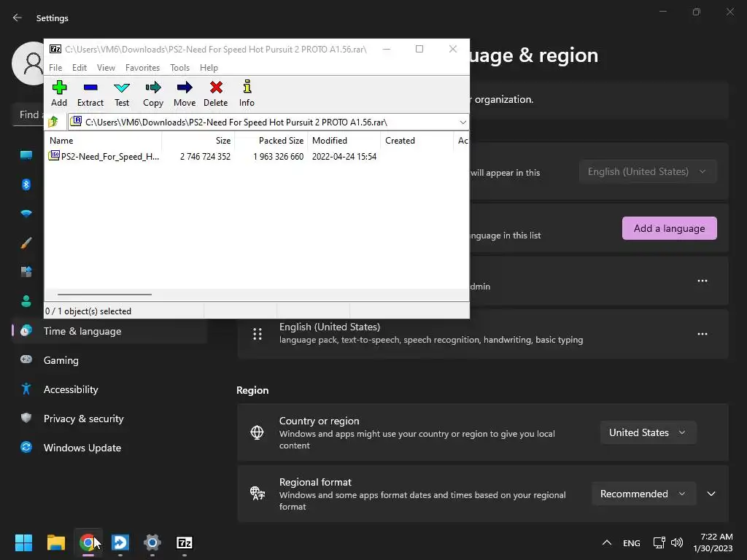
Task: Click the Apps icon in Settings sidebar
Action: (26, 272)
